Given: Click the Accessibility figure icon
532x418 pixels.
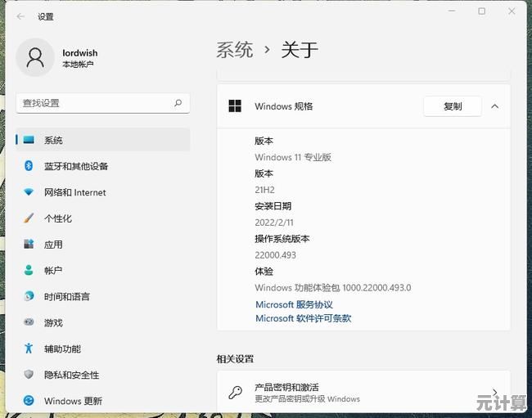Looking at the screenshot, I should click(x=29, y=348).
